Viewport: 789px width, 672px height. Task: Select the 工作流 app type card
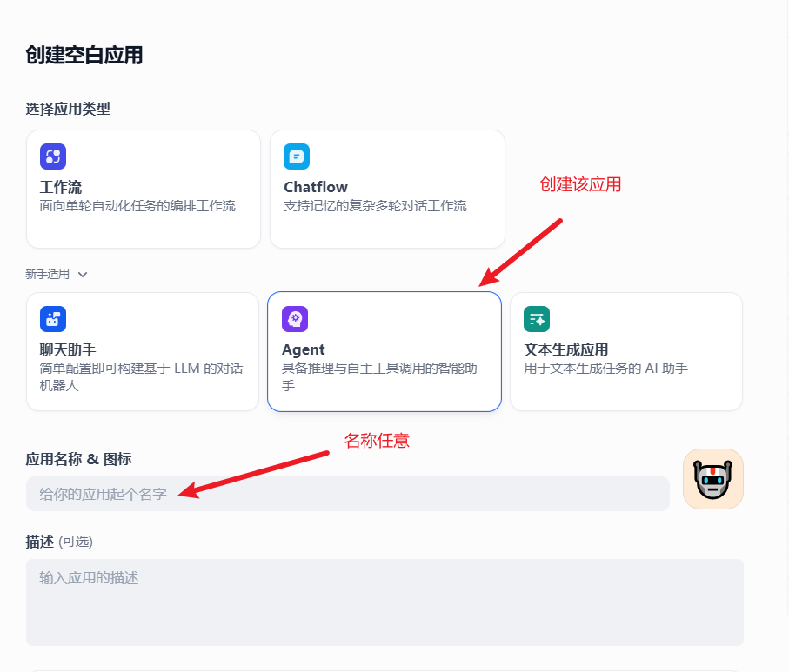click(144, 190)
